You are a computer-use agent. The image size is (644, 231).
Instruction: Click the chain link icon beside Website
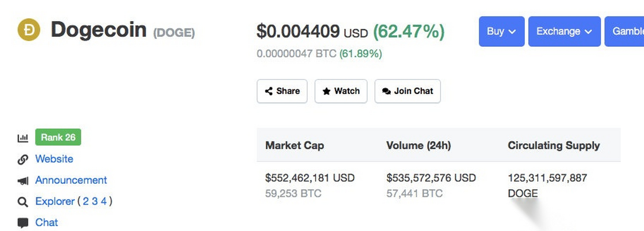[x=23, y=159]
